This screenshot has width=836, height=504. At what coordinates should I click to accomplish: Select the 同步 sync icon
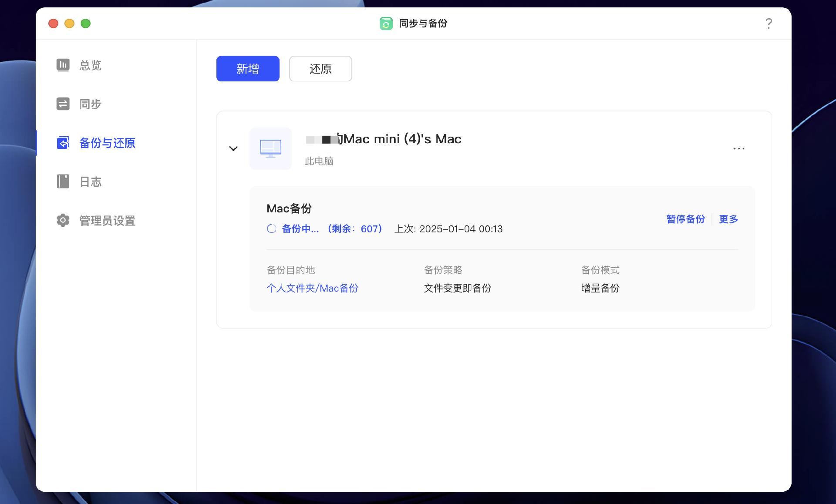pyautogui.click(x=63, y=104)
